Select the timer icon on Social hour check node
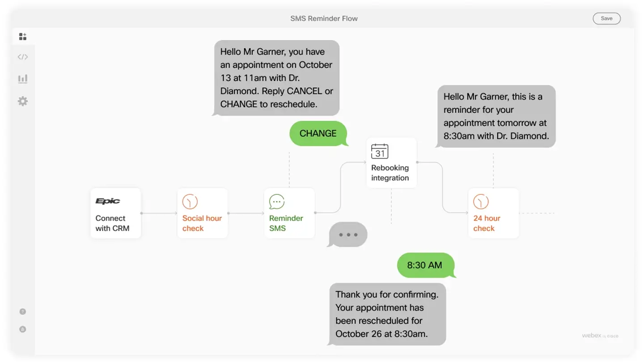Screen dimensions: 644x362 click(190, 201)
